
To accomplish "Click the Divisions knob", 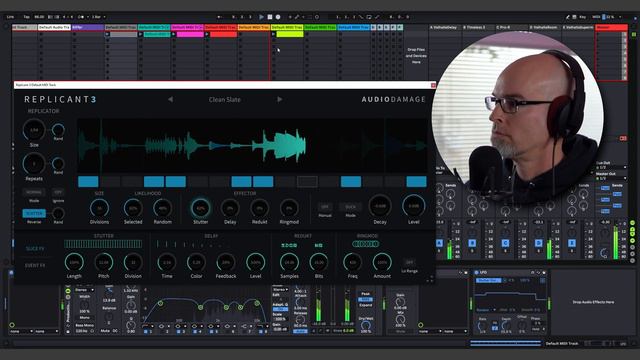I will [x=99, y=208].
